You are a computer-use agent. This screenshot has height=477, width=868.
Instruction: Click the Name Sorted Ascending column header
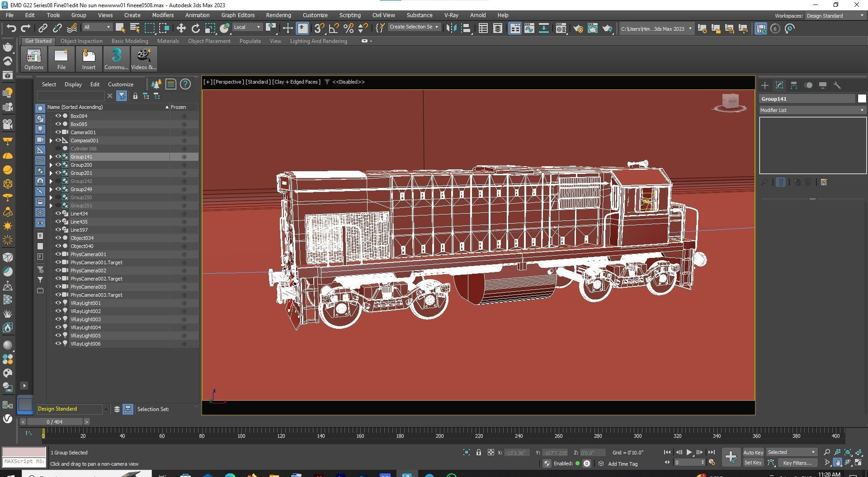[108, 107]
